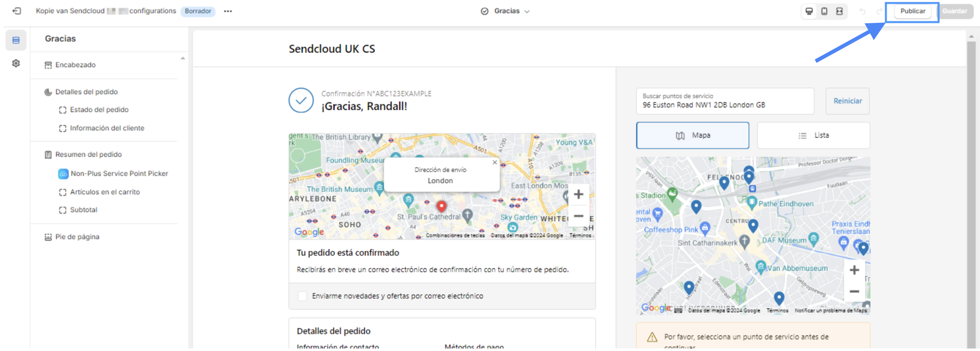Tick the Enviarme novedades y ofertas checkbox
The image size is (980, 351).
coord(302,296)
